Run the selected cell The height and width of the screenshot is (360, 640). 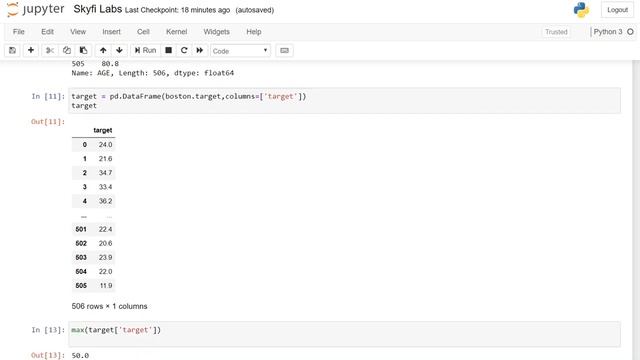click(x=145, y=50)
